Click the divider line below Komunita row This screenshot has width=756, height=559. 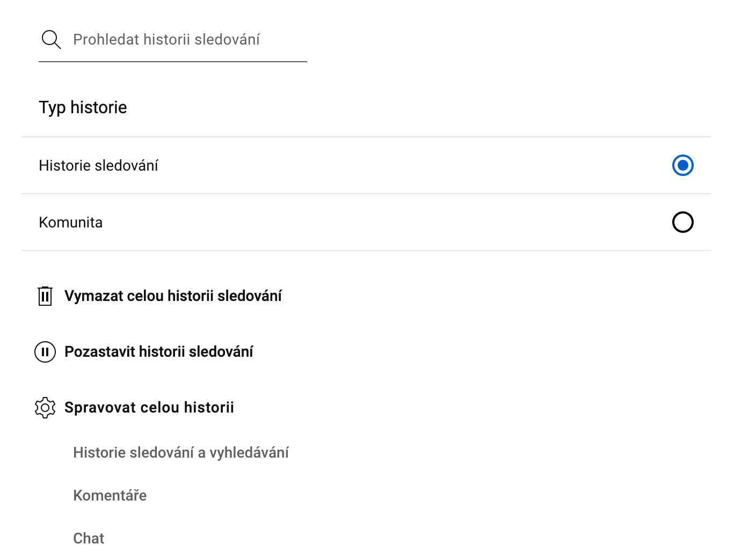[x=366, y=251]
